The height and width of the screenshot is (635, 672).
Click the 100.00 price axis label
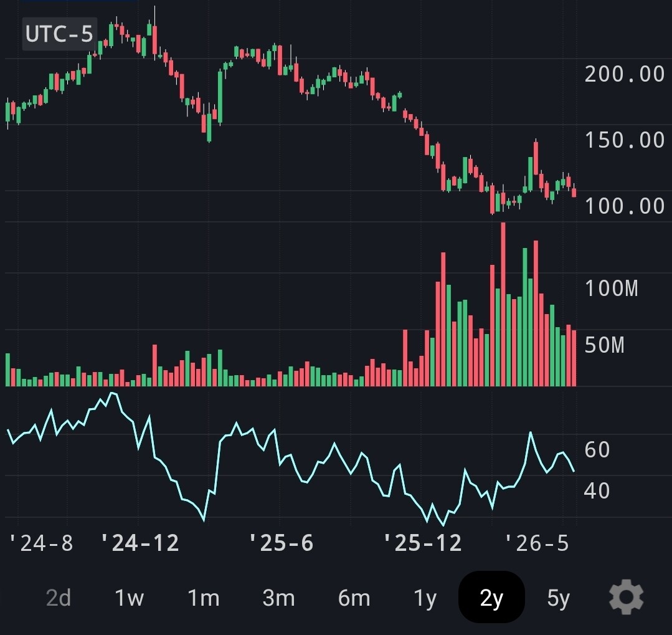[625, 206]
